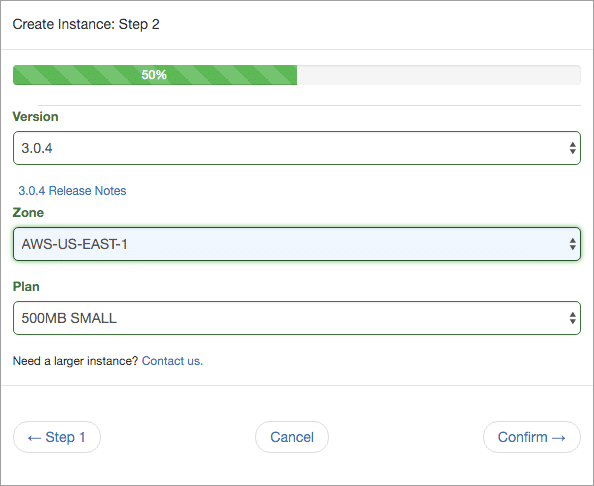The image size is (594, 486).
Task: Open the Plan dropdown 500MB SMALL
Action: [297, 318]
